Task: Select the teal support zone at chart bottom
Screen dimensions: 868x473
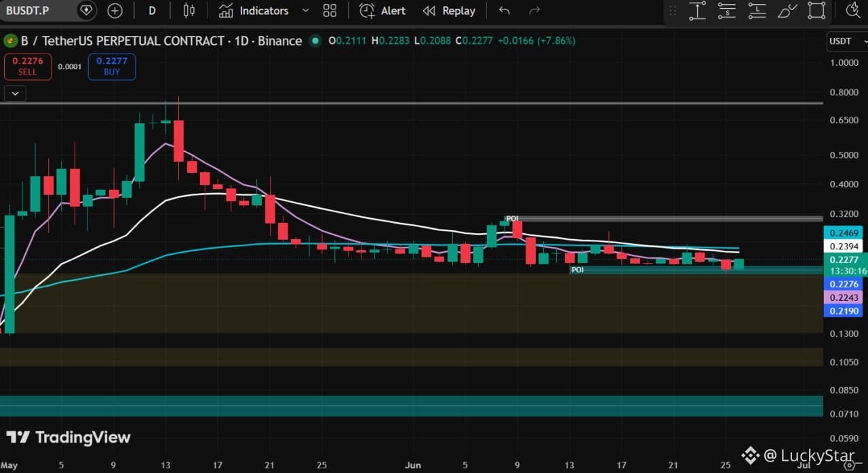Action: pos(411,406)
